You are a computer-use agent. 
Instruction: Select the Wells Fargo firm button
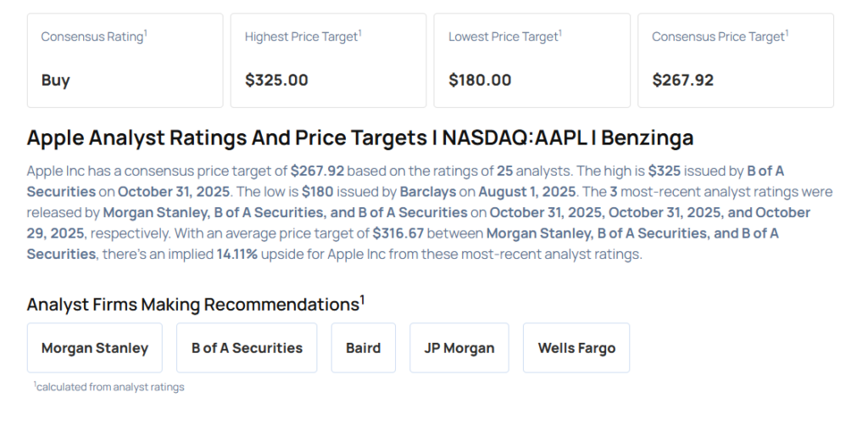pos(576,348)
